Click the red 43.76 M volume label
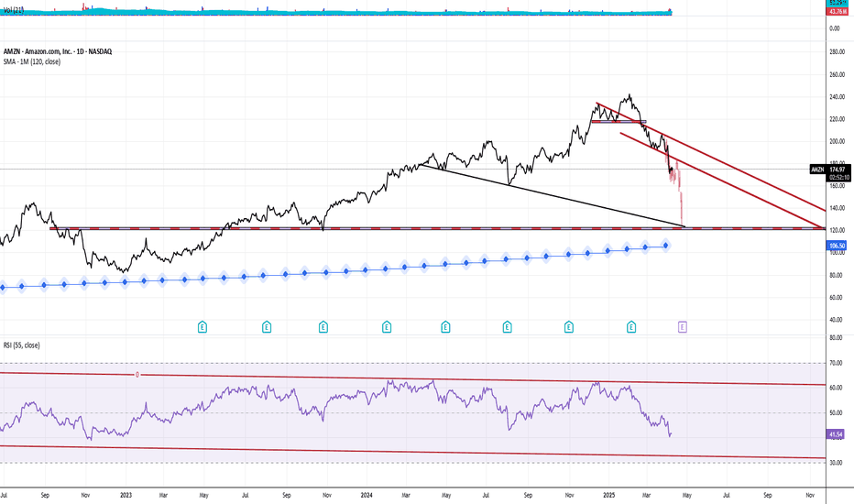The height and width of the screenshot is (504, 854). click(x=838, y=11)
